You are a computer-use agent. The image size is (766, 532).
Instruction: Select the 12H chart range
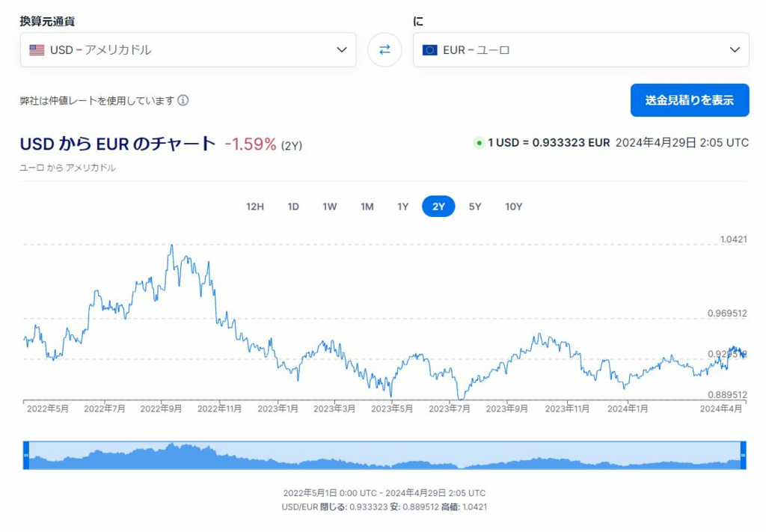click(x=255, y=207)
